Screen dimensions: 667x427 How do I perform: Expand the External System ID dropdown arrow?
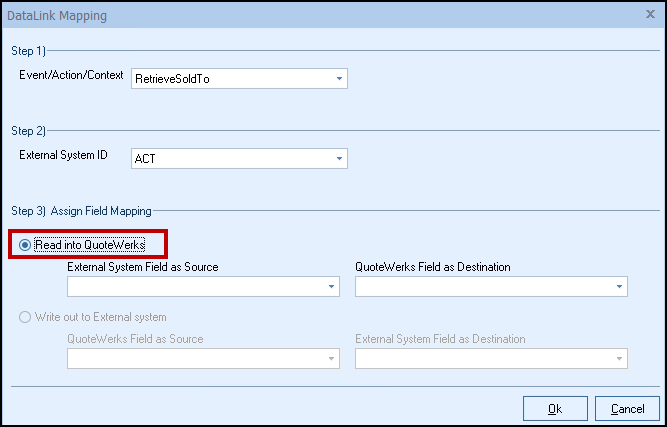(339, 158)
